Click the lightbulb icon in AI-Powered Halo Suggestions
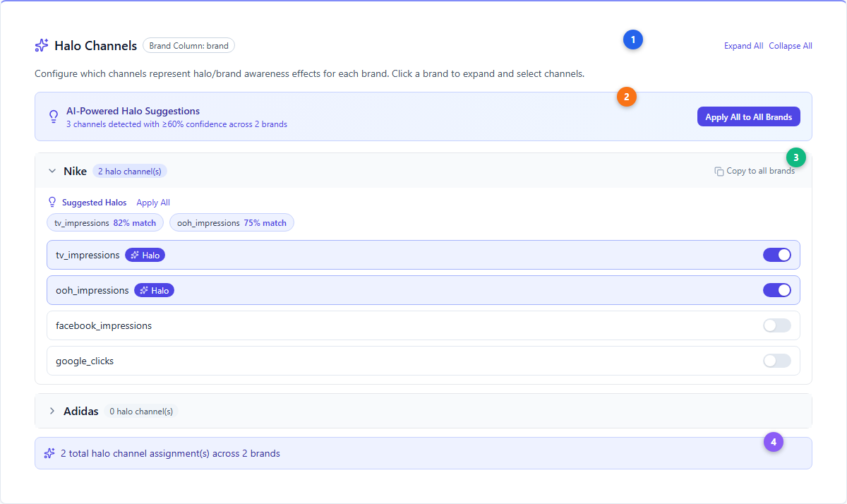The image size is (847, 504). coord(53,116)
